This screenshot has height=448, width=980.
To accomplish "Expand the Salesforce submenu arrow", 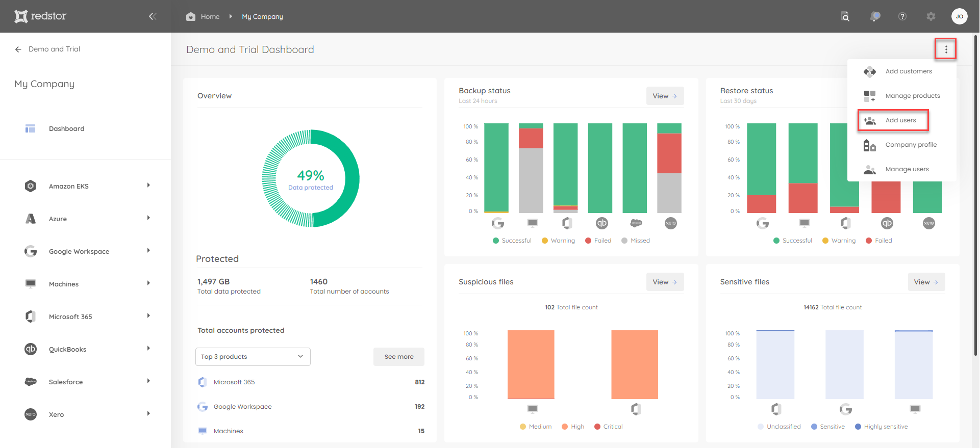I will (x=148, y=381).
